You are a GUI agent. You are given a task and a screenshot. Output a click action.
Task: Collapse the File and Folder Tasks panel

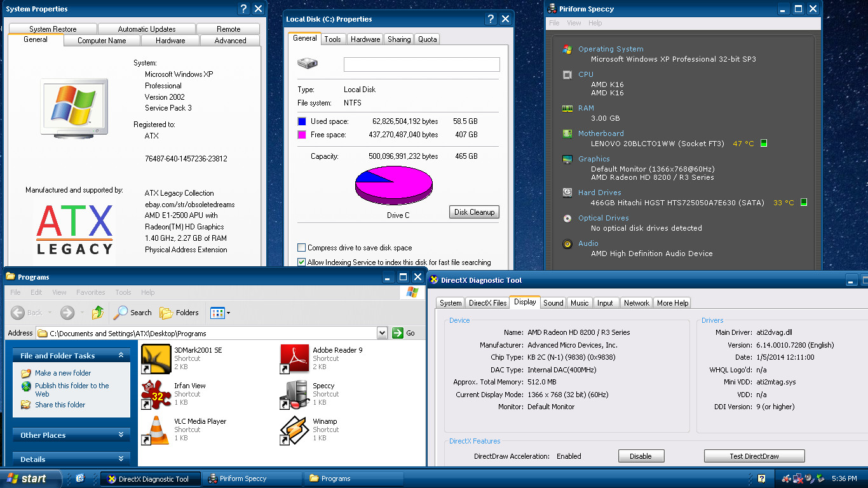coord(121,355)
